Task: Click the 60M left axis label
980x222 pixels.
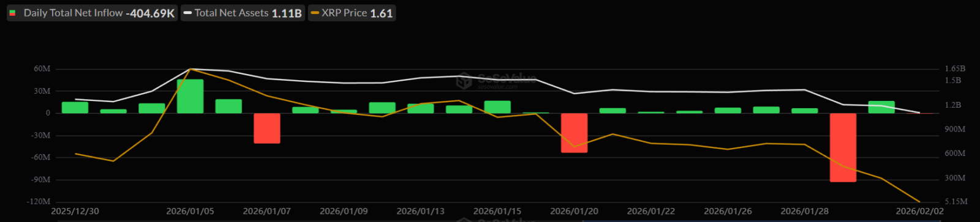Action: coord(42,69)
